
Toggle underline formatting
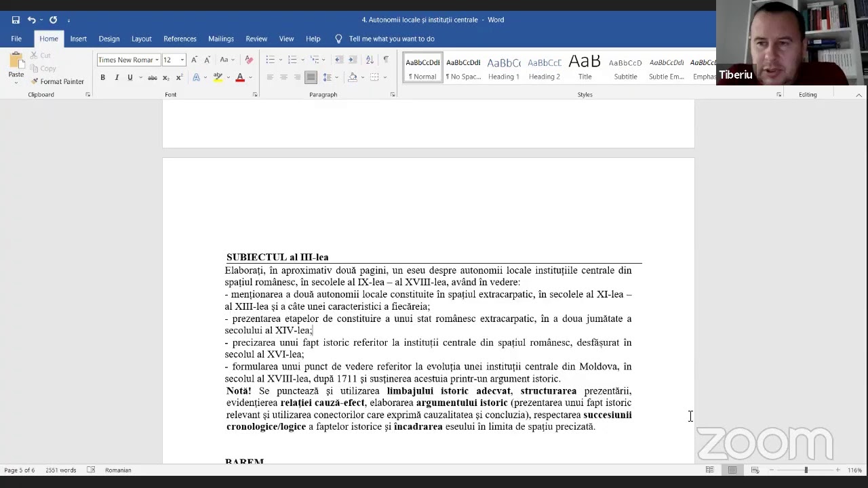(x=130, y=77)
